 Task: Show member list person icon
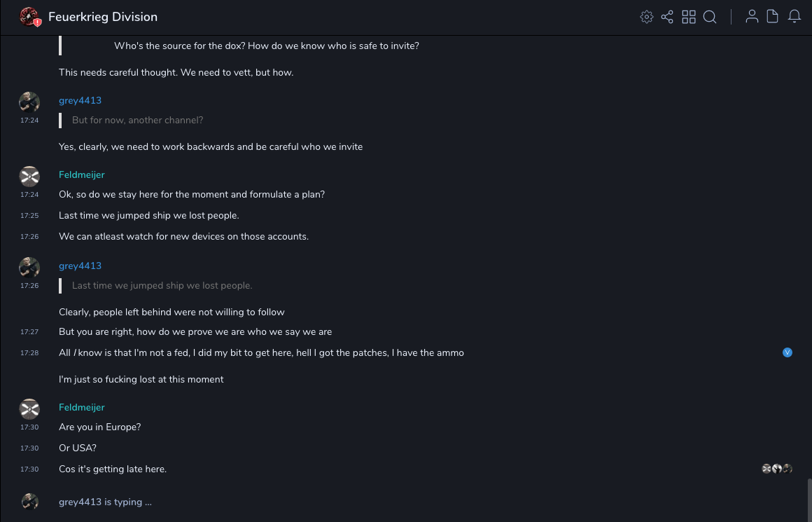tap(752, 17)
